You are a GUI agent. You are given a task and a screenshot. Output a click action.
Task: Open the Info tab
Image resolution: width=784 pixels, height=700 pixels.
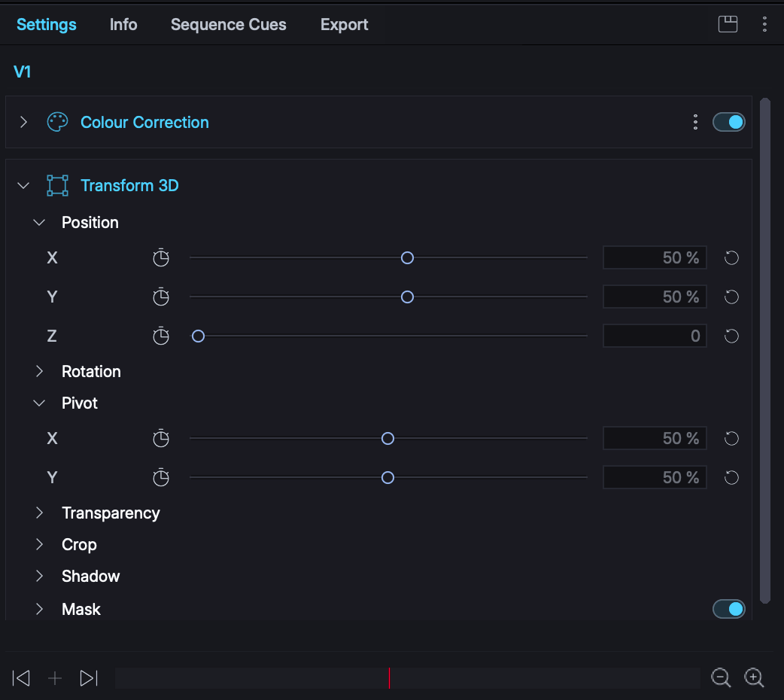[x=123, y=25]
